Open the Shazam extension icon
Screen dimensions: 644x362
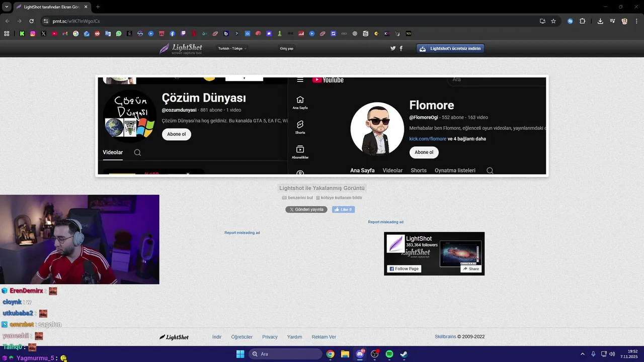570,21
